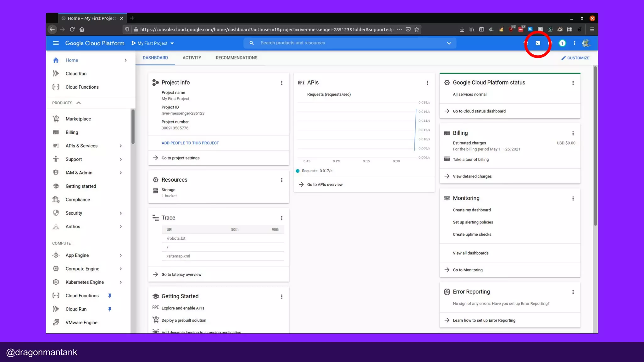Unpin Cloud Run in the Compute section
The height and width of the screenshot is (362, 644).
[x=109, y=309]
